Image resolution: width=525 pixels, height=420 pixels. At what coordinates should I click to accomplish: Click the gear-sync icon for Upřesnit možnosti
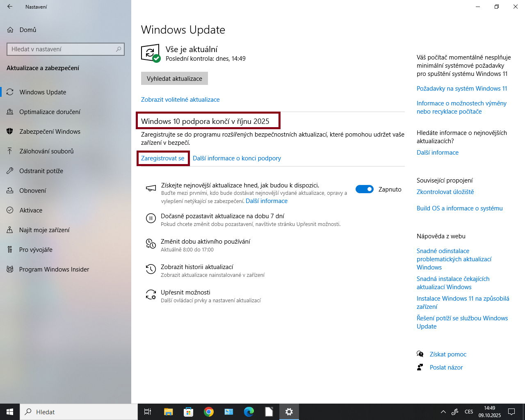pyautogui.click(x=151, y=294)
